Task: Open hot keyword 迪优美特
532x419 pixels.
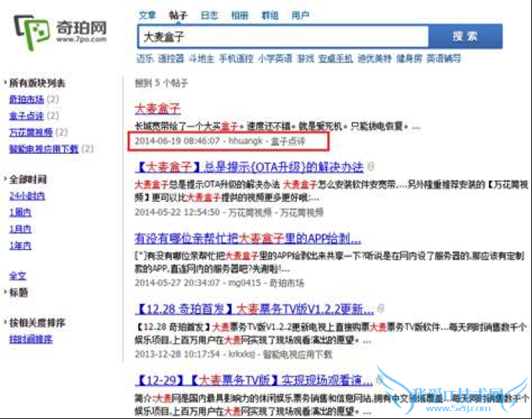Action: click(375, 59)
